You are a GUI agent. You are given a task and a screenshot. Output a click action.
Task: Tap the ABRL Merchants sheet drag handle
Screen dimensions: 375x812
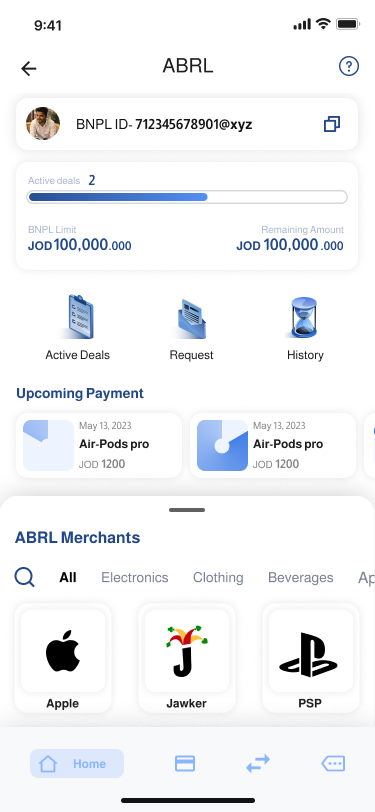187,510
